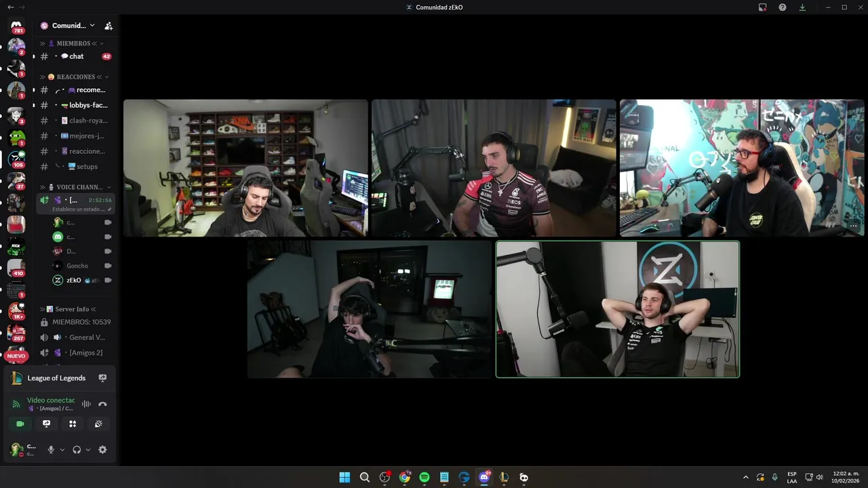Open the mejores-j... channel

(x=75, y=136)
